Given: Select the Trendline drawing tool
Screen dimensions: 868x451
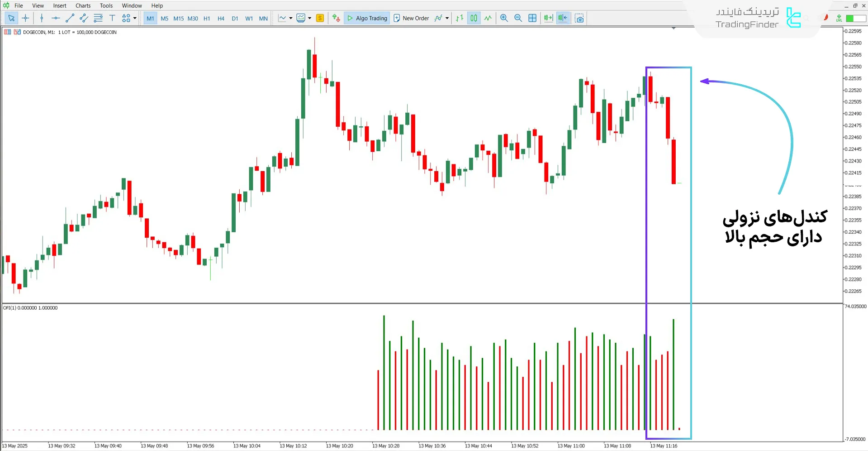Looking at the screenshot, I should [70, 18].
